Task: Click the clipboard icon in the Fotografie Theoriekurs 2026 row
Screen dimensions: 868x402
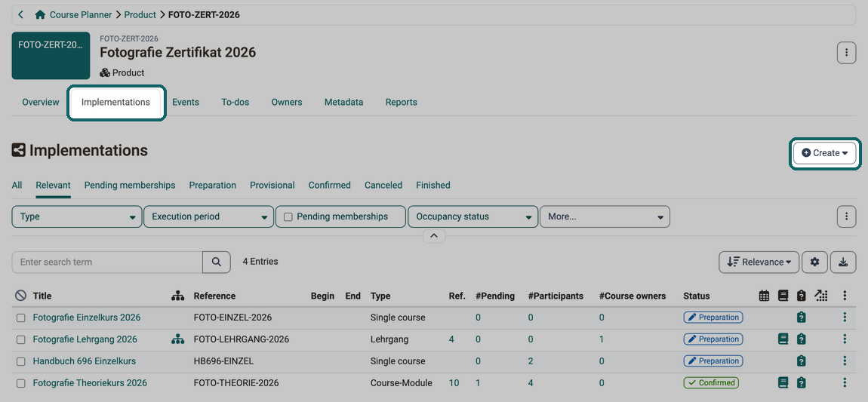Action: 801,382
